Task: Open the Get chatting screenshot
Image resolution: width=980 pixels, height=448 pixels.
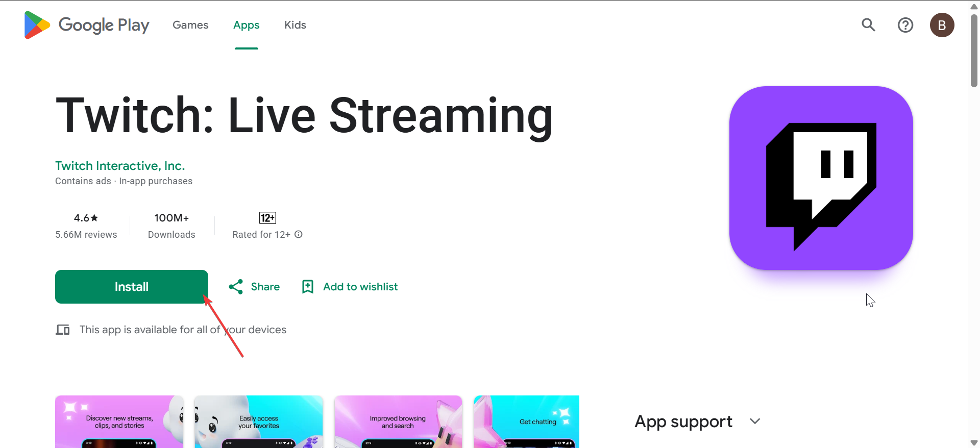Action: click(x=527, y=421)
